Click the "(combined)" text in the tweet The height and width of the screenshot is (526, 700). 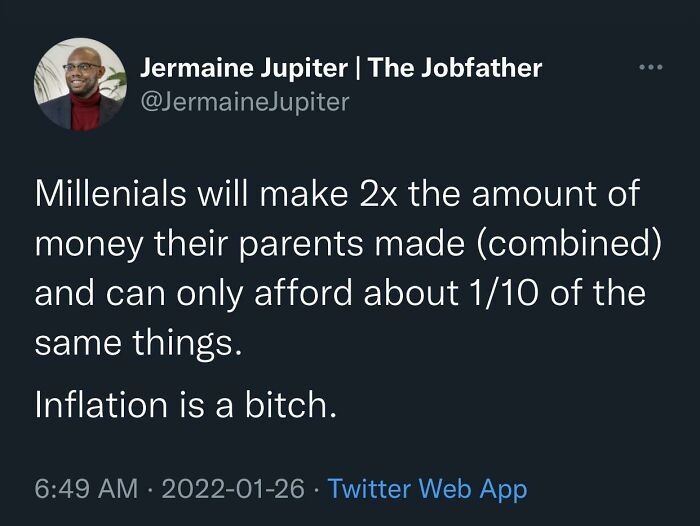pos(574,244)
